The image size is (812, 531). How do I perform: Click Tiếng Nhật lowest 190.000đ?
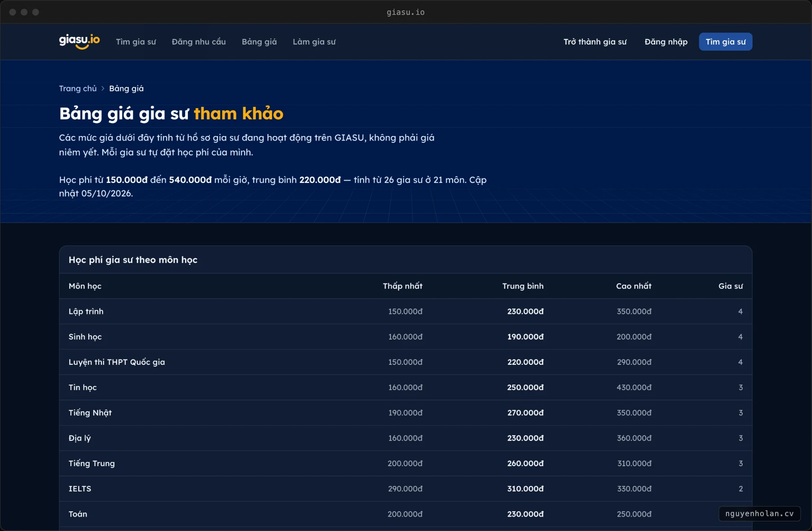point(405,413)
